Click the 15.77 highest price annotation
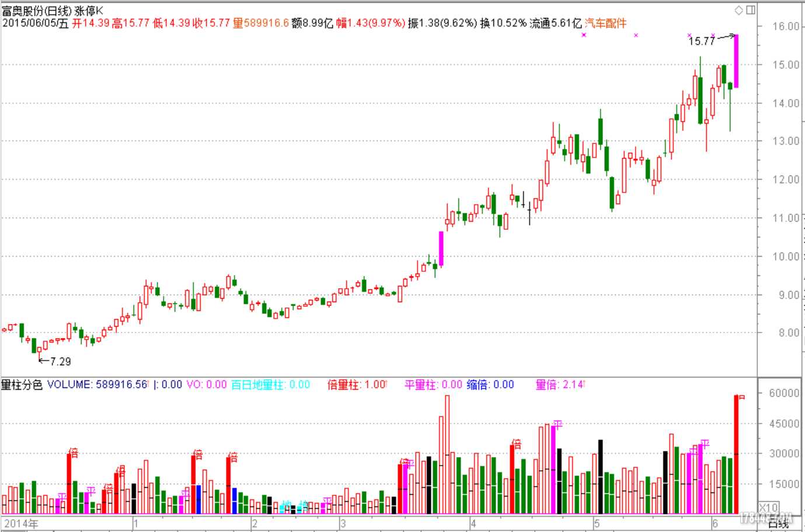The image size is (805, 532). click(701, 41)
